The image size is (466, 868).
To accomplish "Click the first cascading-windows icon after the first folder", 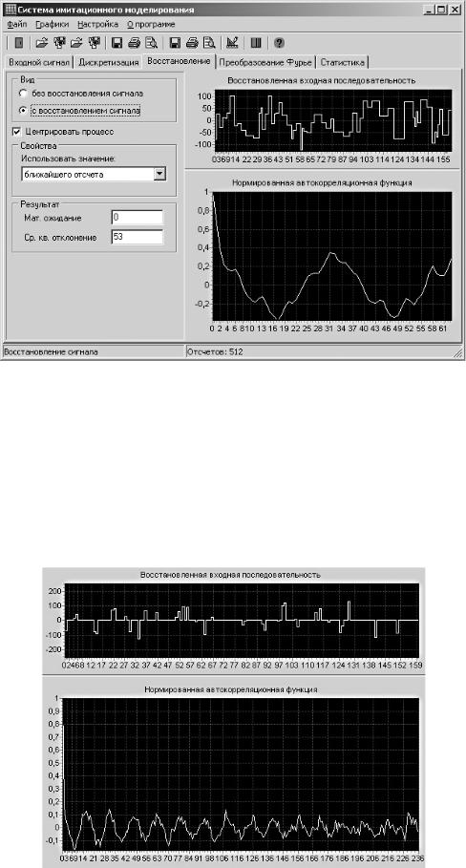I will pyautogui.click(x=59, y=43).
